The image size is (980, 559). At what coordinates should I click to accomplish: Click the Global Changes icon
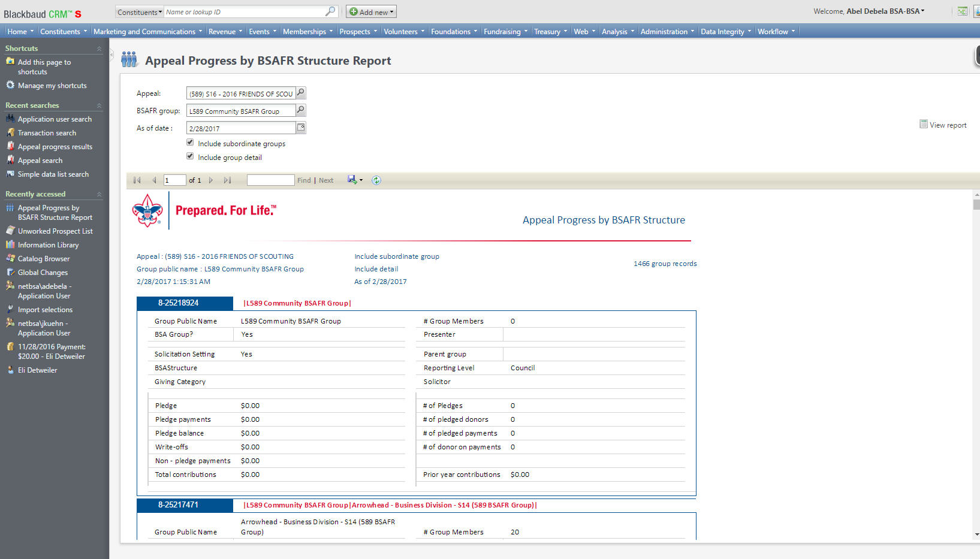point(10,271)
